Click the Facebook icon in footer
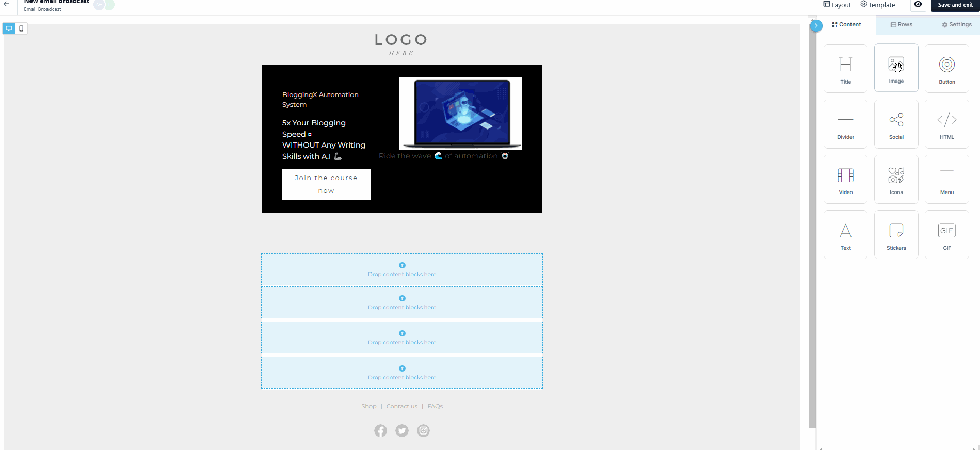Screen dimensions: 980x450 pos(380,430)
